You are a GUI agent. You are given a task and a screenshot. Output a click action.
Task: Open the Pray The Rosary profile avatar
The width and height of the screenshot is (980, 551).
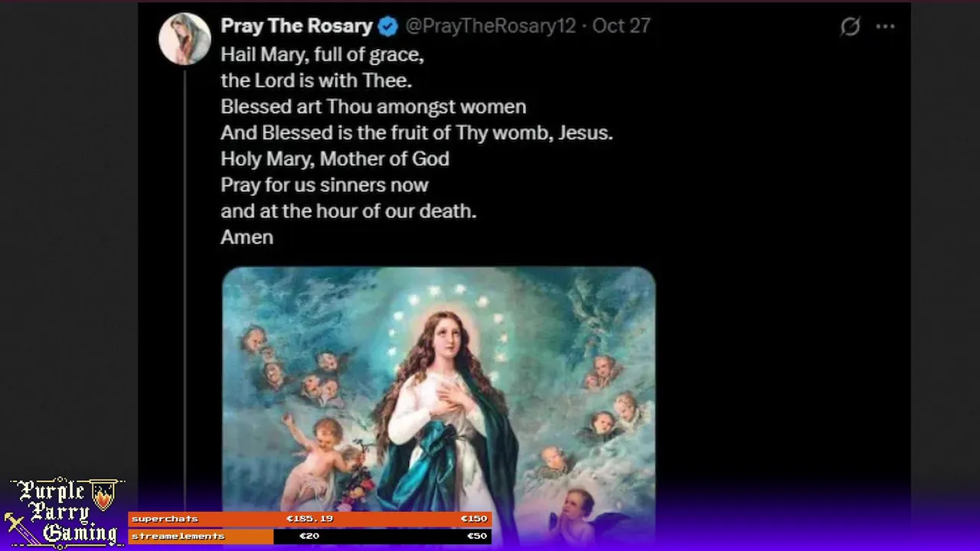click(x=185, y=38)
